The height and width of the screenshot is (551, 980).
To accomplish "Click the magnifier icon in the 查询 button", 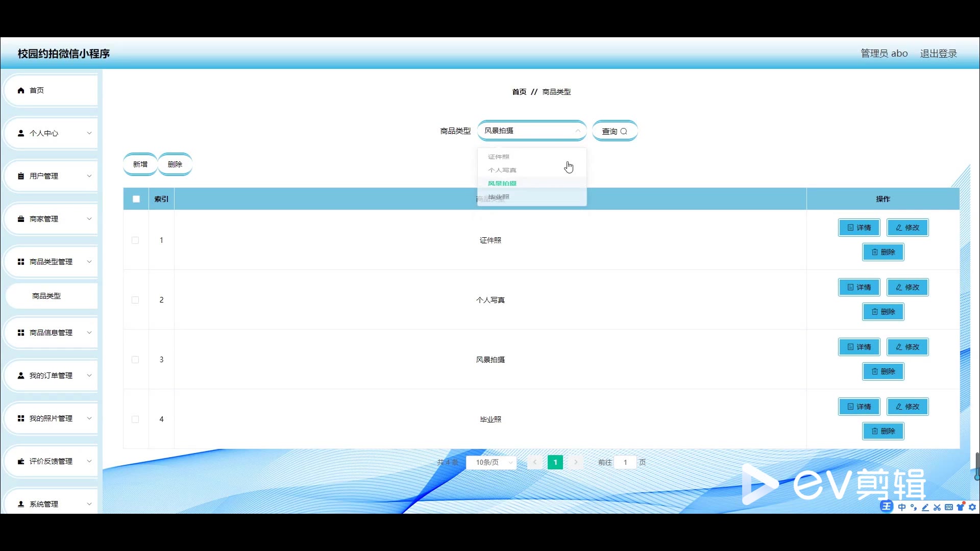I will tap(624, 131).
